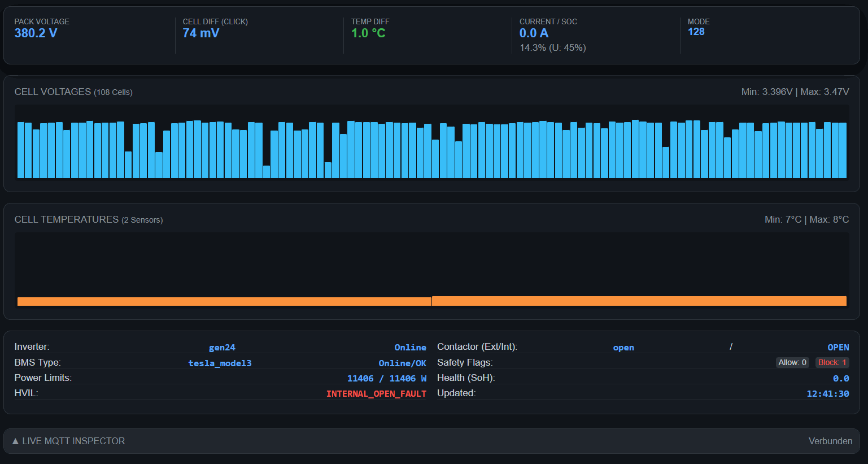Viewport: 868px width, 464px height.
Task: Click the tesla_model3 BMS type value
Action: (x=220, y=363)
